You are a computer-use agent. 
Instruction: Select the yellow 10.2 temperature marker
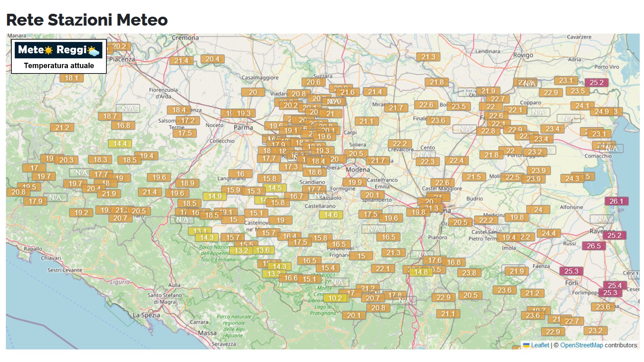335,298
